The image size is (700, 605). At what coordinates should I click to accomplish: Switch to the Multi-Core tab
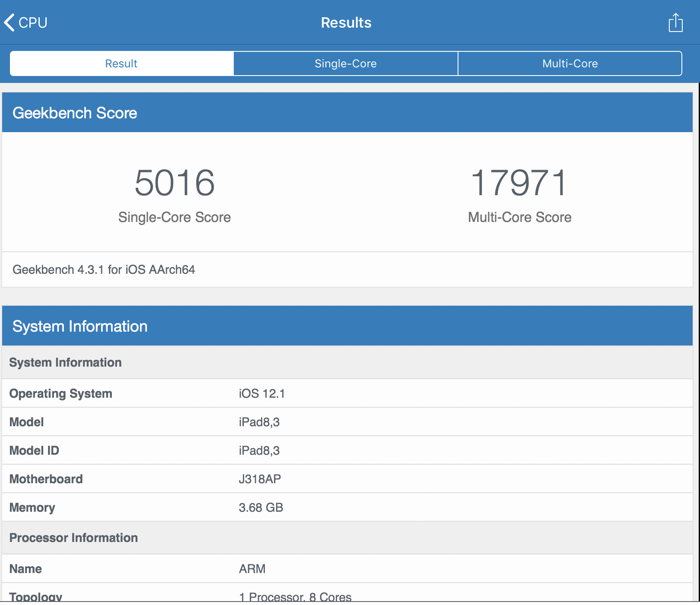570,63
